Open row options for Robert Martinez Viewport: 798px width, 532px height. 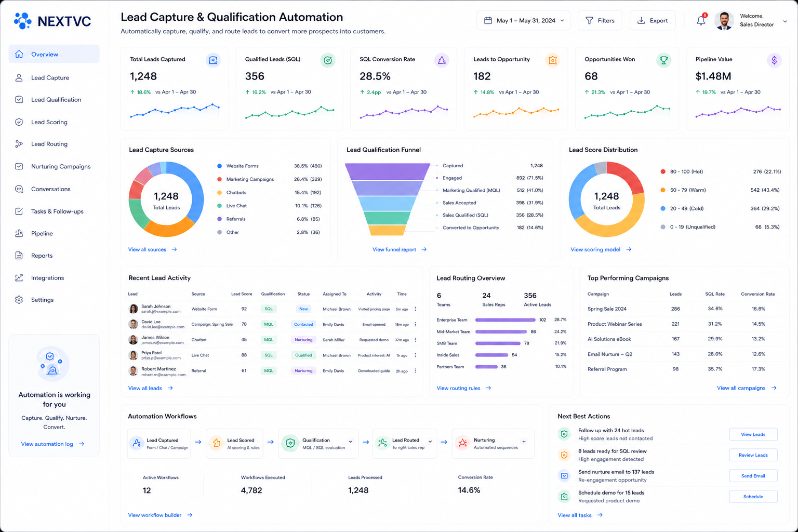(415, 371)
